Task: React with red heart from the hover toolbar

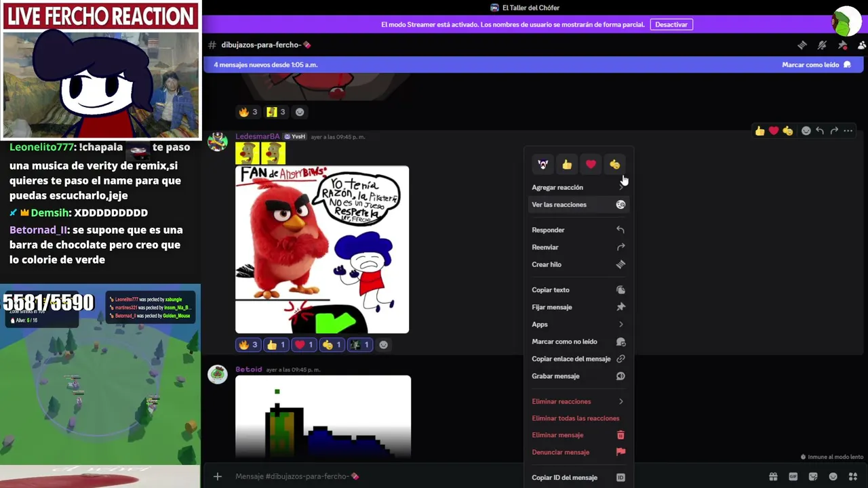Action: point(774,131)
